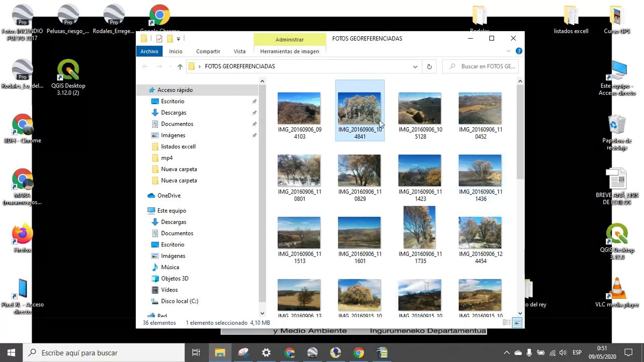Open the Firefox desktop shortcut
This screenshot has height=362, width=644.
22,238
